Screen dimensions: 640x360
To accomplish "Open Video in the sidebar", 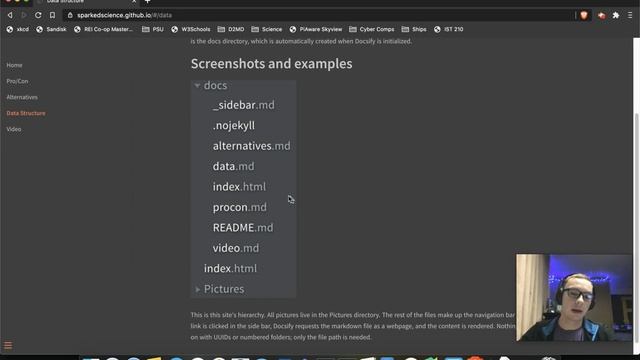I will pyautogui.click(x=13, y=129).
